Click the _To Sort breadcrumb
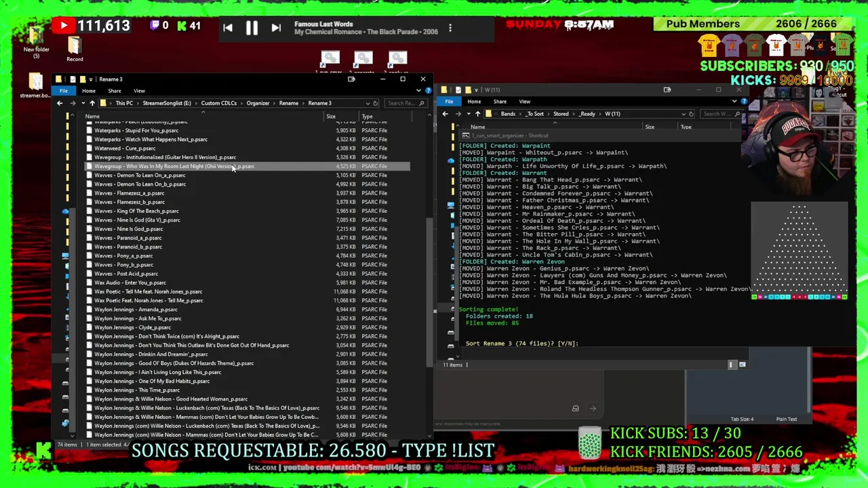Image resolution: width=868 pixels, height=488 pixels. click(535, 114)
